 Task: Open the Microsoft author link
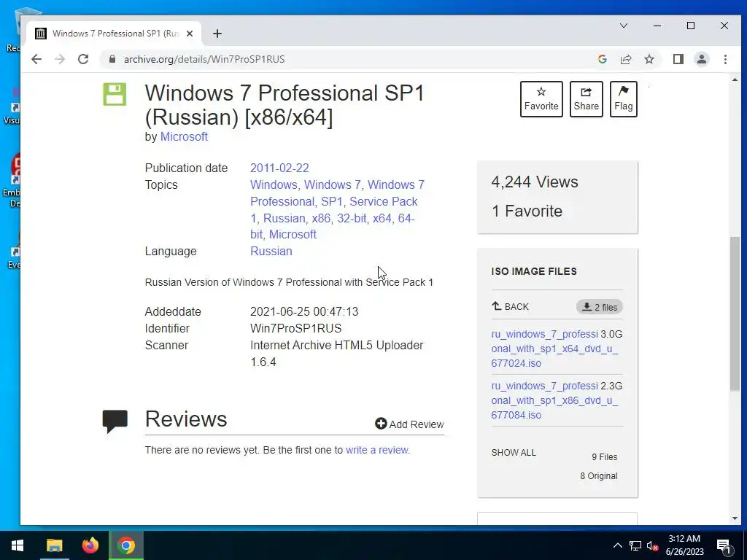click(184, 136)
